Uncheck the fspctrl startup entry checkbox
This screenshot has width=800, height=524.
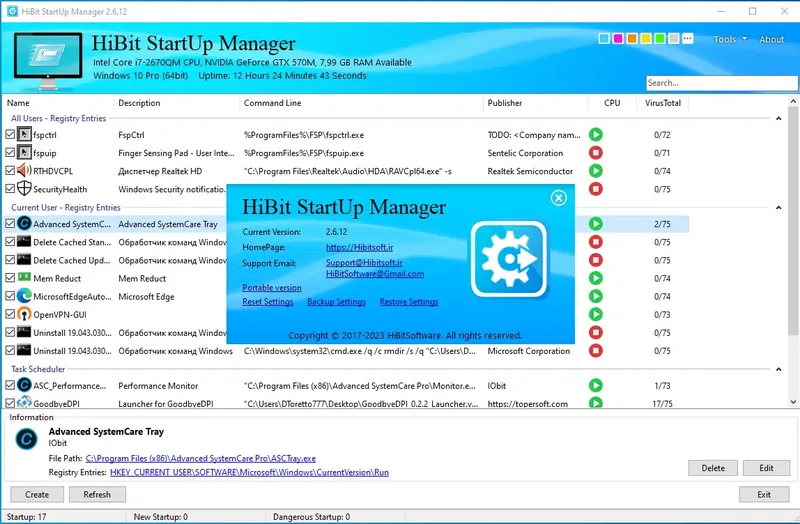10,135
